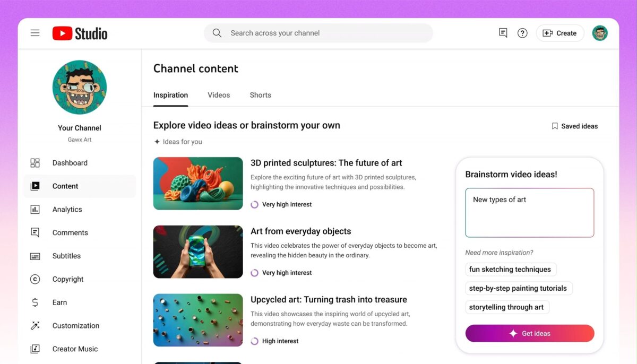Click the Analytics bar chart icon

point(35,210)
